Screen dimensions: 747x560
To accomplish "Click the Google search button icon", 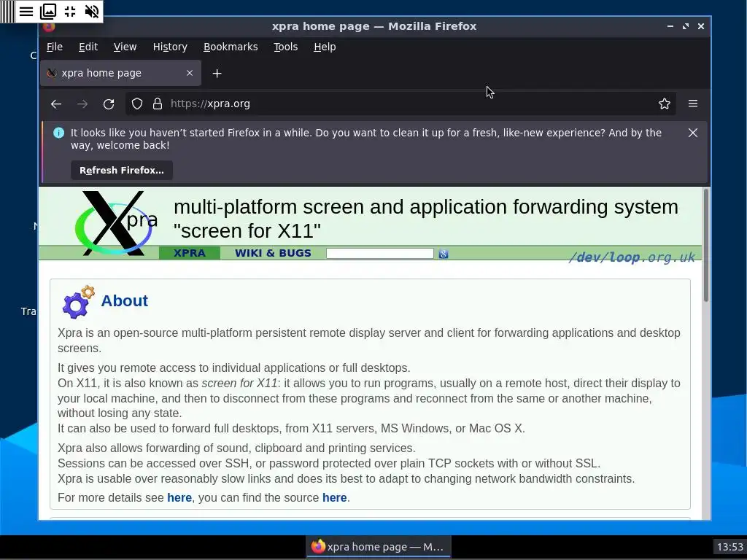I will point(443,254).
